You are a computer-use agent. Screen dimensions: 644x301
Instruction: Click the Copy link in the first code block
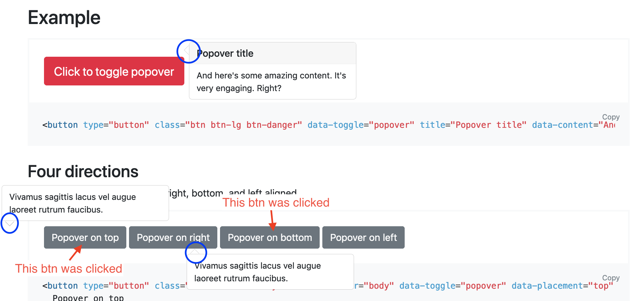pyautogui.click(x=611, y=117)
